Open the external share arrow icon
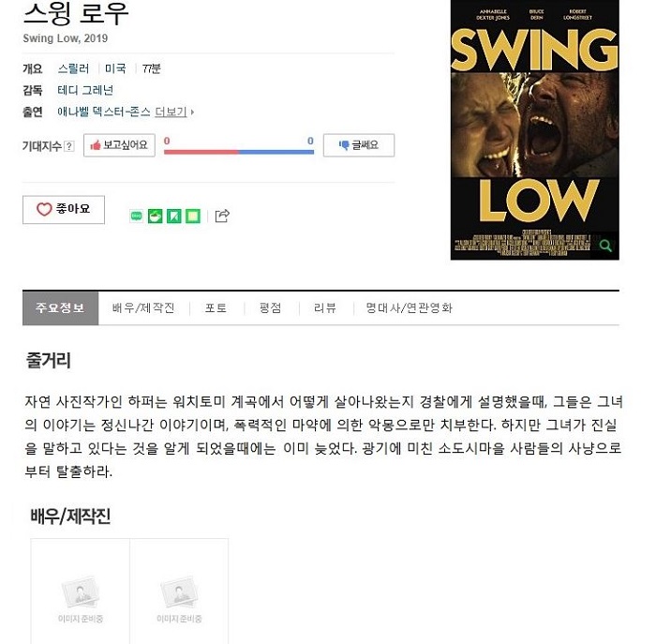Screen dimensions: 656x644 pyautogui.click(x=222, y=216)
